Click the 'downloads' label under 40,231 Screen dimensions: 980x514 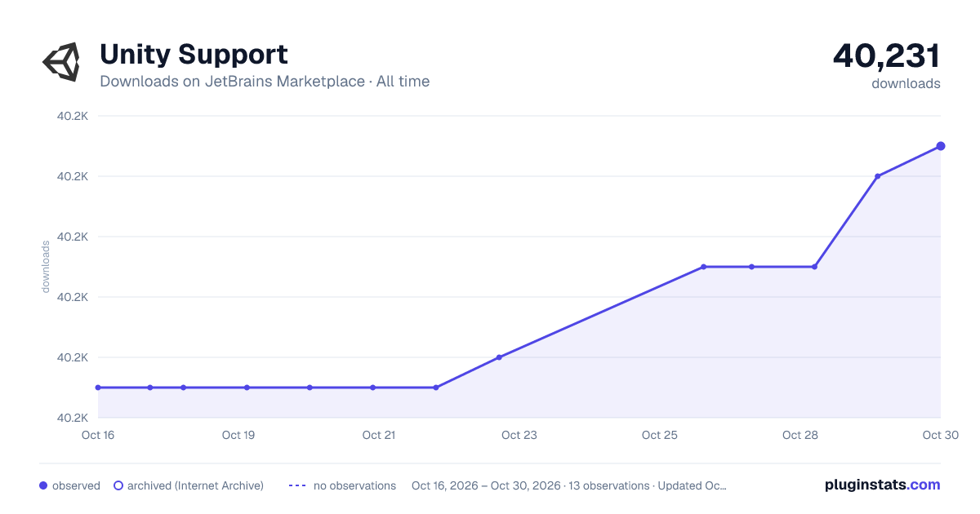tap(906, 83)
